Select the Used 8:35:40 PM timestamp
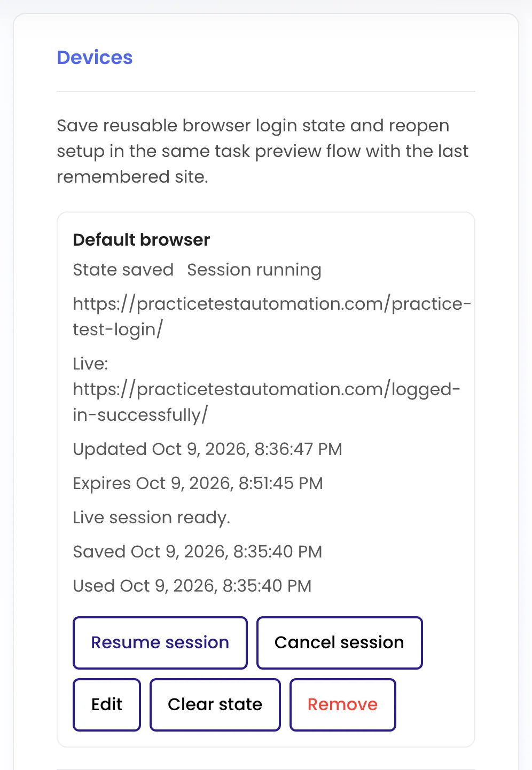532x770 pixels. tap(192, 586)
